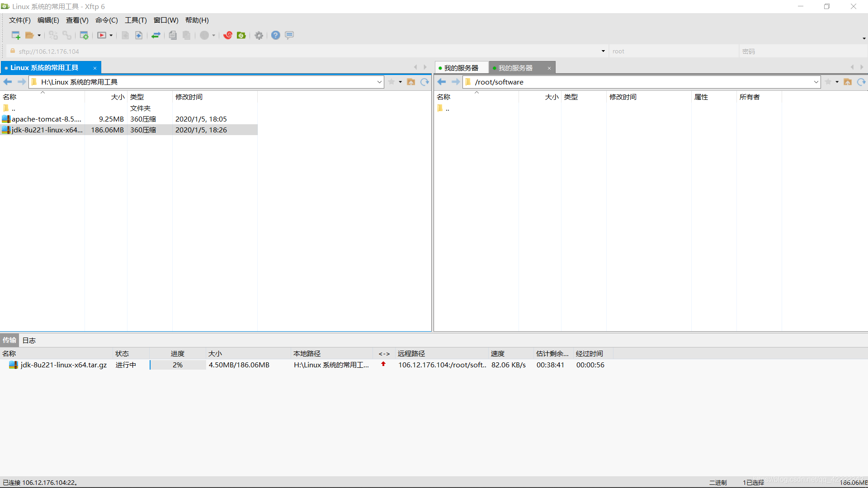Click the root username field

[674, 52]
